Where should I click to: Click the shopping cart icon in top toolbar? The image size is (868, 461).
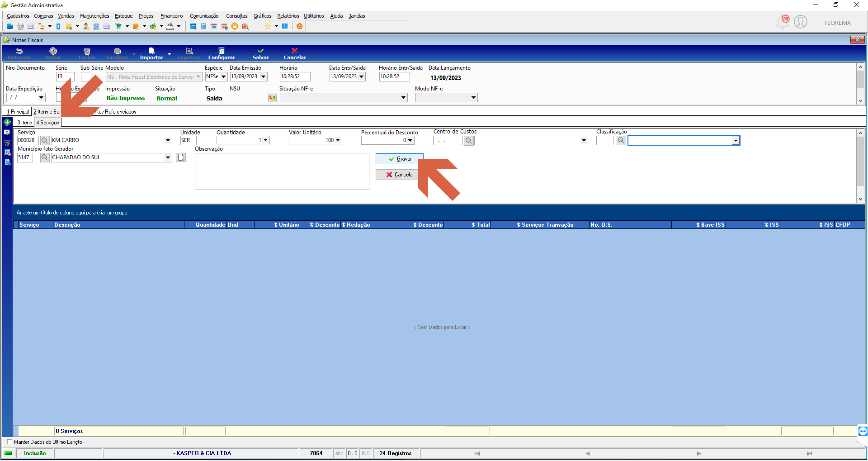pos(118,26)
